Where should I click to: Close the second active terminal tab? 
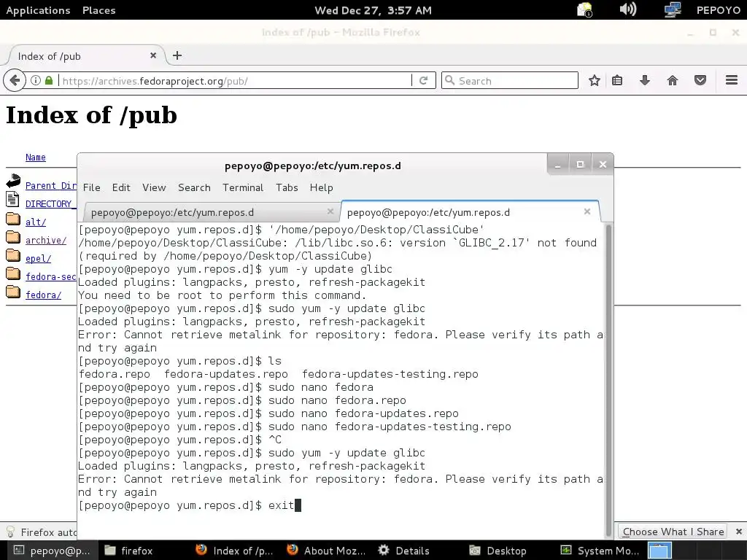click(587, 211)
